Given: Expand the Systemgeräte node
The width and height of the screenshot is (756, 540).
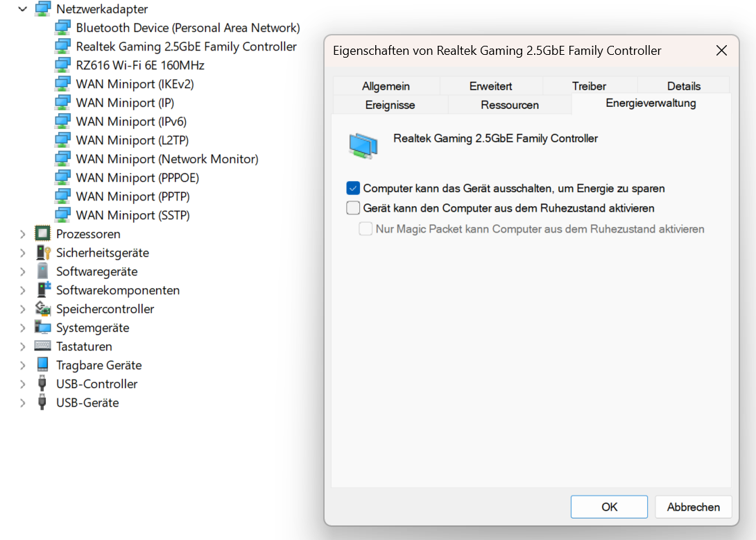Looking at the screenshot, I should [x=22, y=328].
